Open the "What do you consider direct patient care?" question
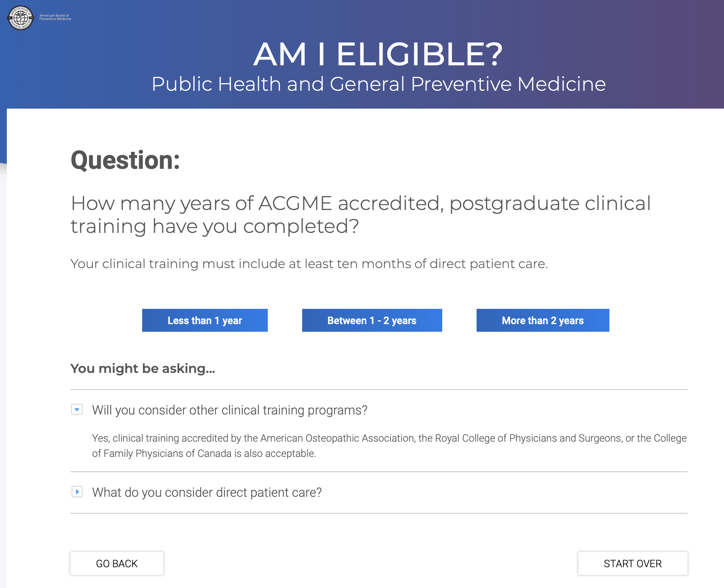Image resolution: width=724 pixels, height=588 pixels. click(207, 493)
